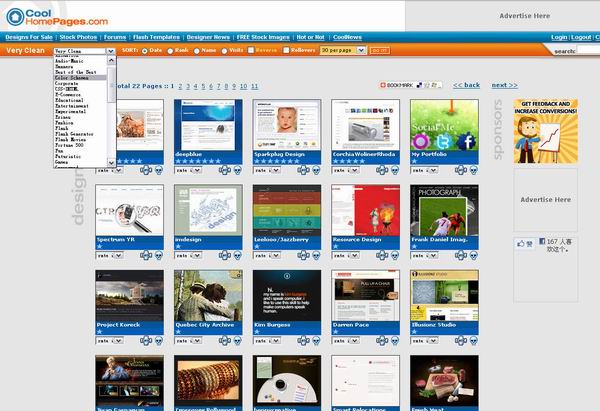
Task: Click the skull icon under Leeloo/Jazzberry
Action: (x=316, y=255)
